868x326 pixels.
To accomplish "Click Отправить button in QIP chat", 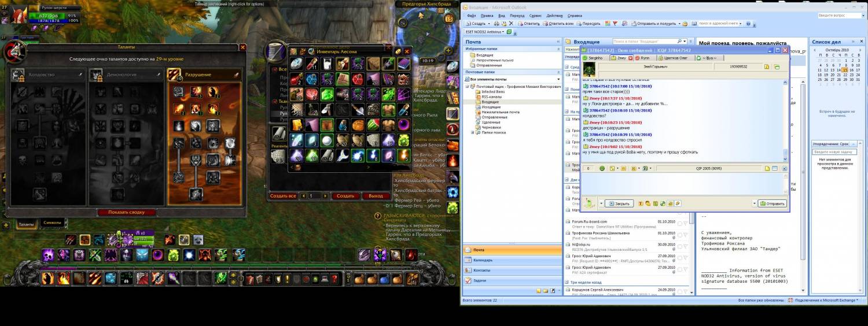I will coord(773,203).
